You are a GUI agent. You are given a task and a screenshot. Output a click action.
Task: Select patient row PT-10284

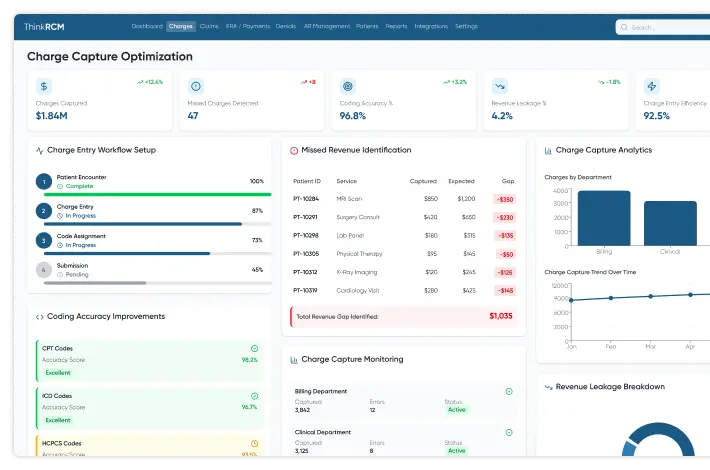pos(404,199)
